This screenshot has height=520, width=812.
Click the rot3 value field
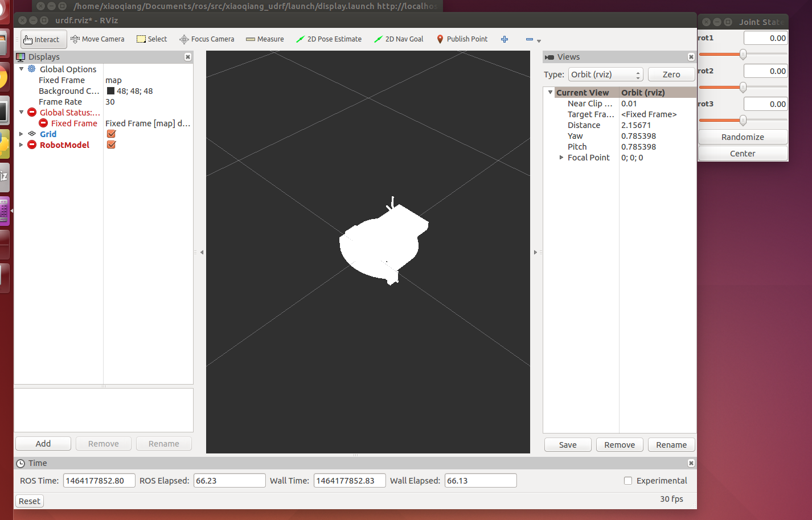coord(765,104)
